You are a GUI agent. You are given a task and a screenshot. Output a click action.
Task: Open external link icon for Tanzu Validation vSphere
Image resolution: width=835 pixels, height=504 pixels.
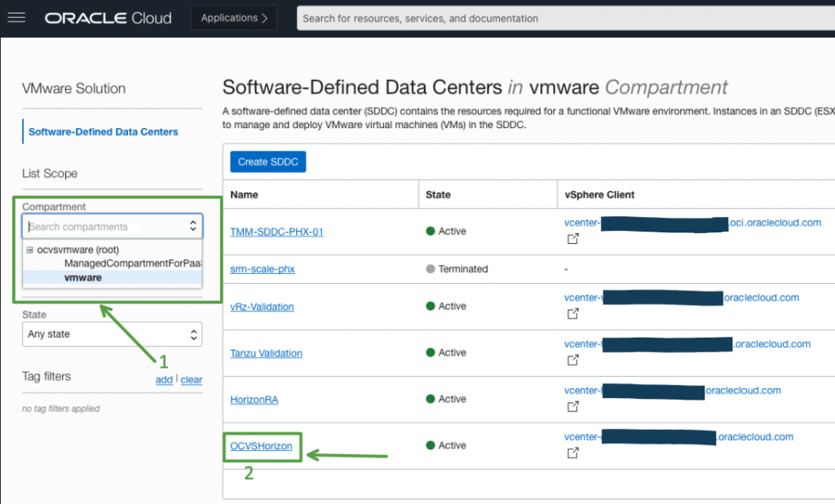(572, 360)
